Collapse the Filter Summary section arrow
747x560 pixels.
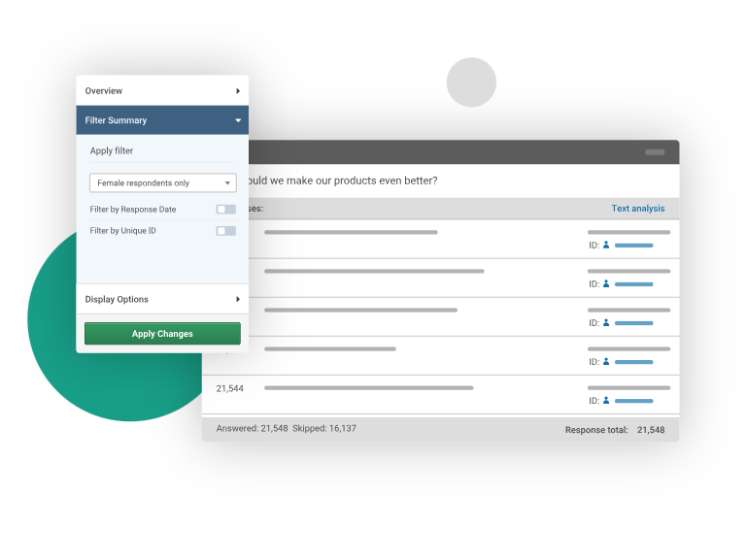[238, 121]
